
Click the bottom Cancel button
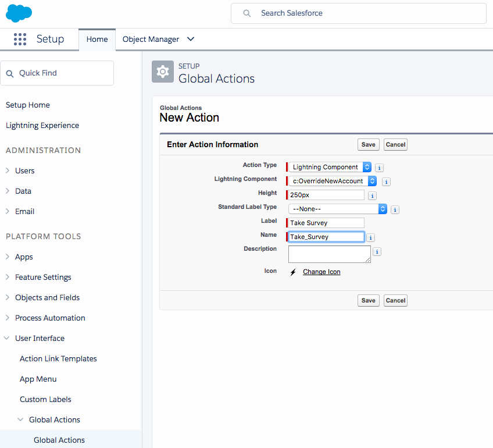point(395,300)
